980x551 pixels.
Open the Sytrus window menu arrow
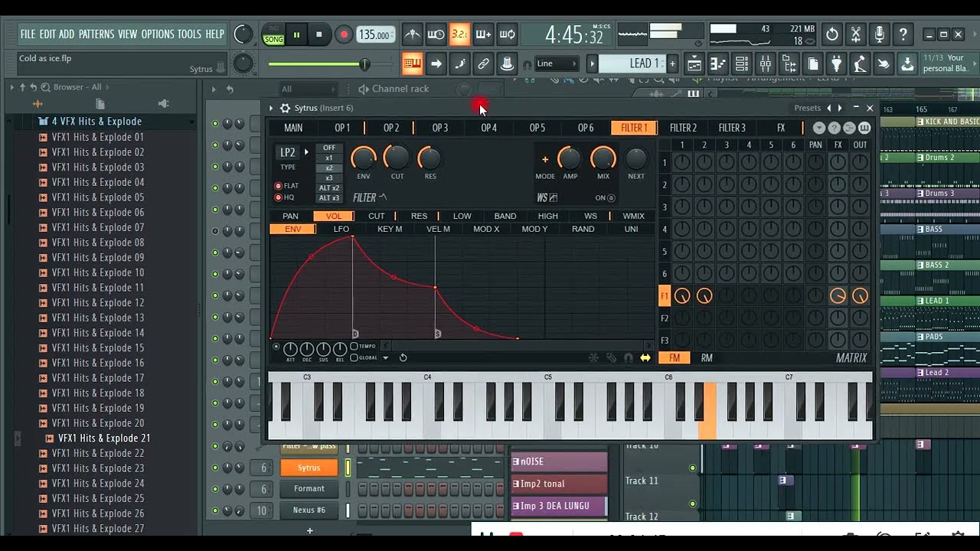point(271,109)
